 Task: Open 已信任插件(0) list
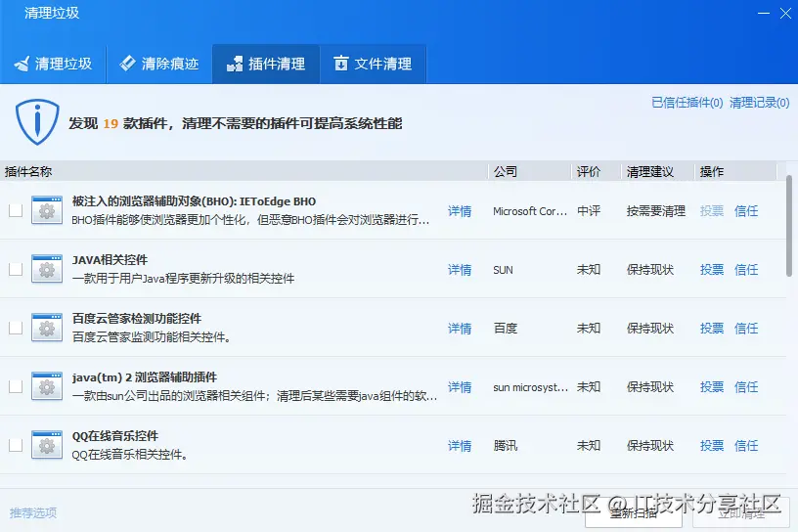coord(687,103)
